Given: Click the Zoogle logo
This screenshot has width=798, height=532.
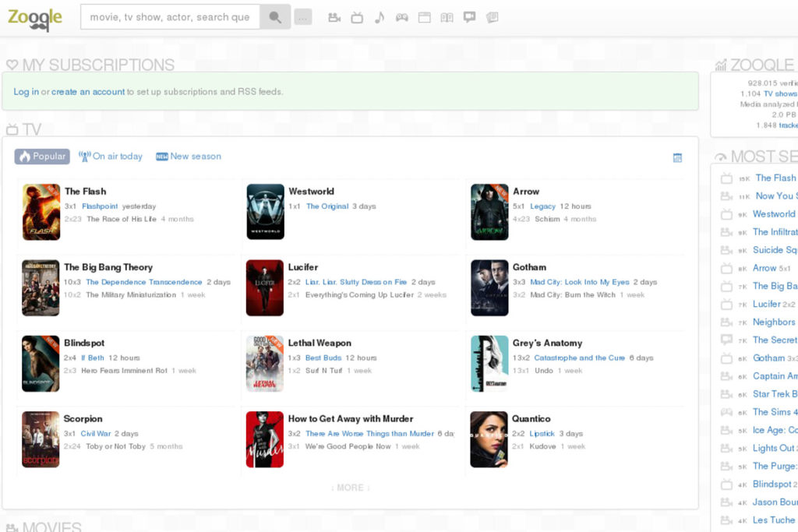Looking at the screenshot, I should click(35, 19).
